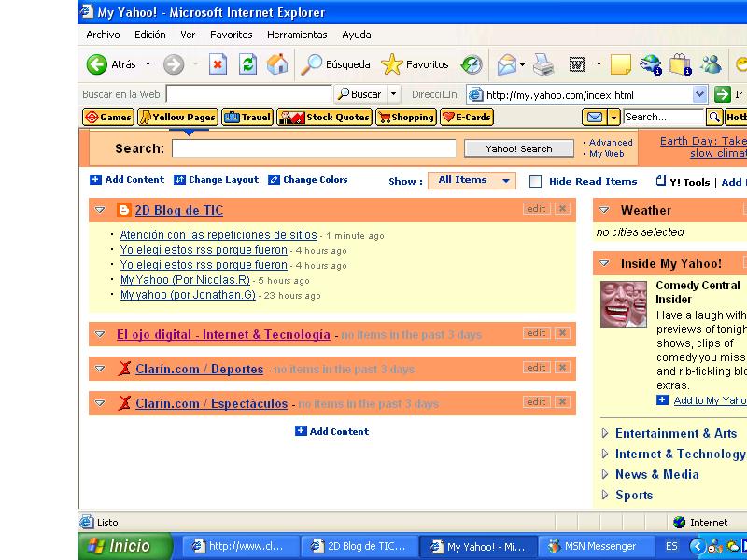Click the Mail envelope toolbar icon
747x560 pixels.
(x=507, y=64)
